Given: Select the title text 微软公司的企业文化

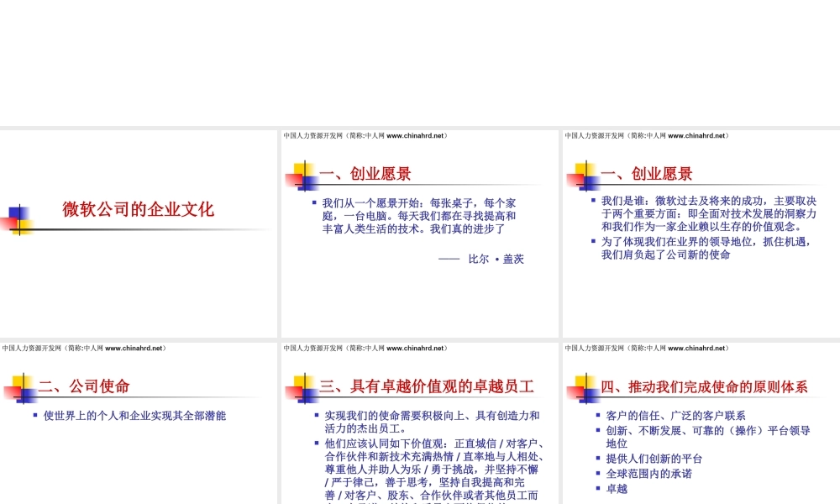Looking at the screenshot, I should [x=139, y=209].
